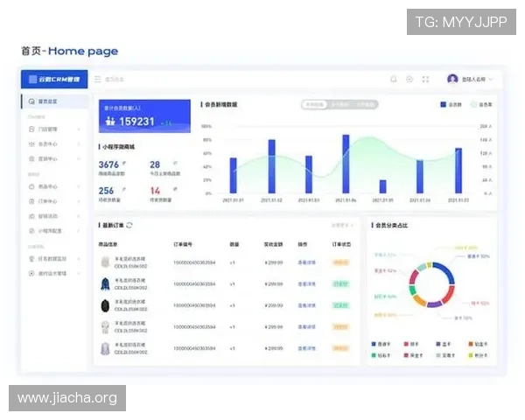The width and height of the screenshot is (525, 420).
Task: Click the orange segment of the donut chart
Action: click(x=419, y=300)
